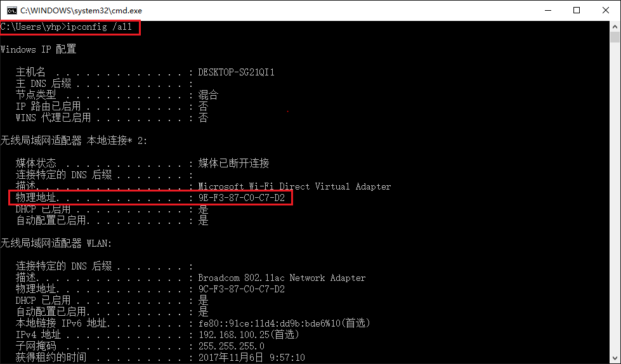The width and height of the screenshot is (621, 364).
Task: Click the scrollbar up arrow
Action: tap(615, 27)
